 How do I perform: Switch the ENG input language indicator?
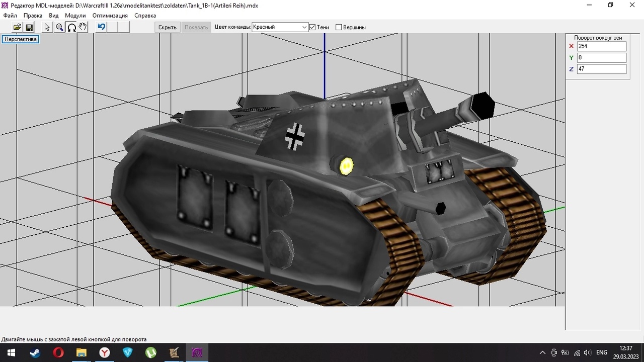[601, 352]
